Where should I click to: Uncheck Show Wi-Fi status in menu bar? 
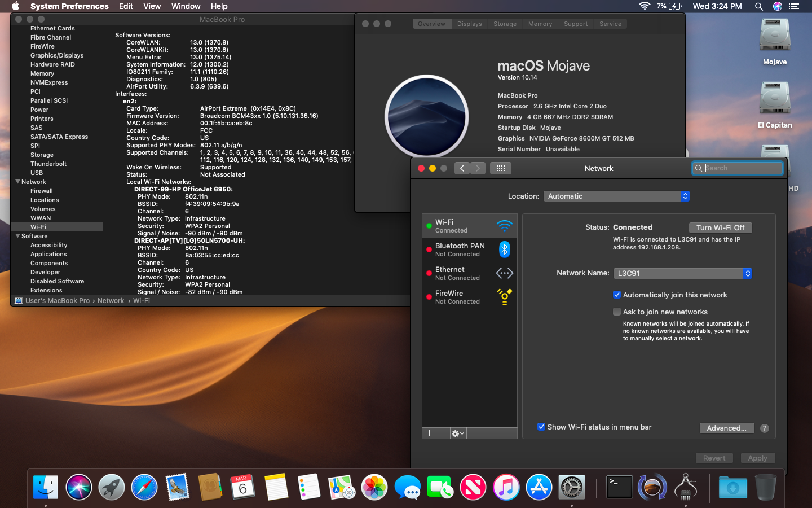click(x=541, y=427)
